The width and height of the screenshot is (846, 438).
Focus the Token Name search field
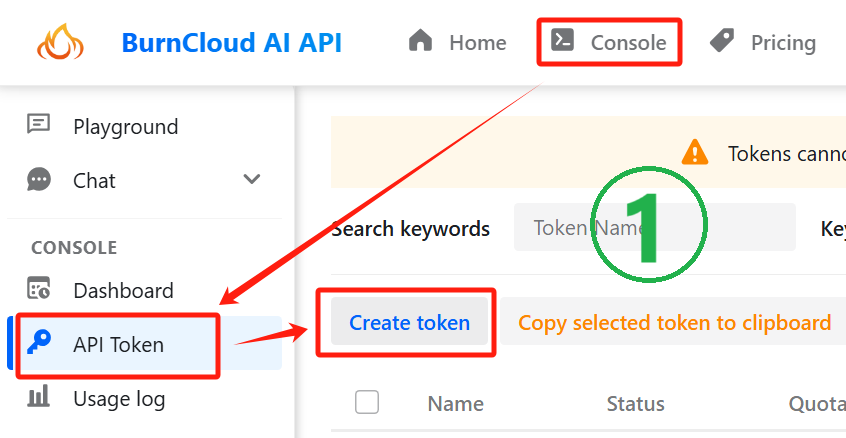pyautogui.click(x=654, y=227)
